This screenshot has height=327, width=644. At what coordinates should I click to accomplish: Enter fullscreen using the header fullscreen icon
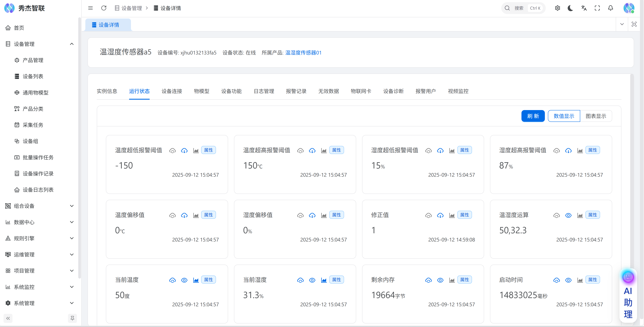597,8
